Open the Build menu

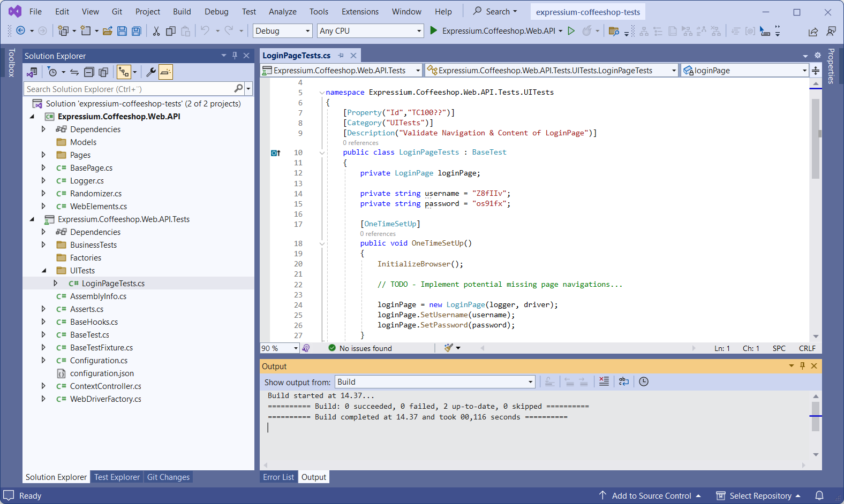pos(182,12)
